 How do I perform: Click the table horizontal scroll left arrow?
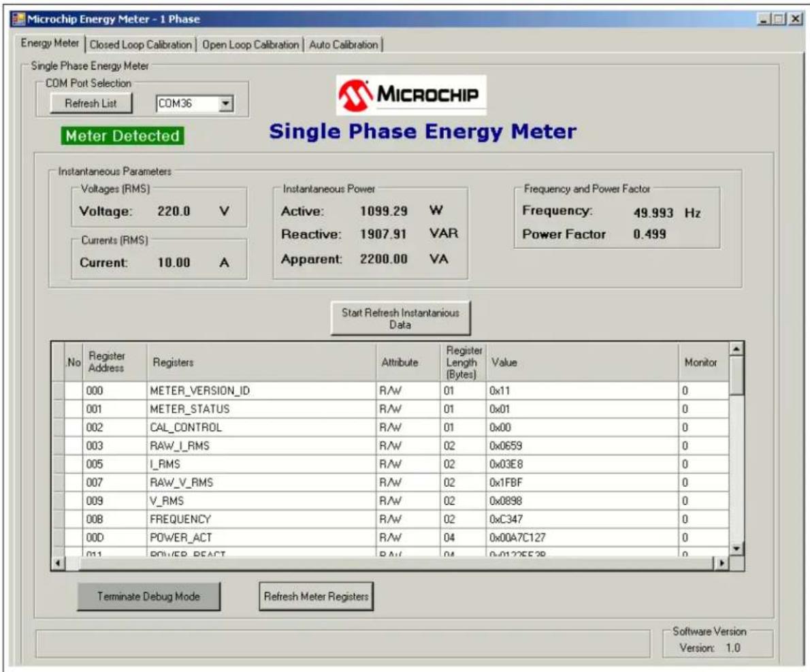[x=58, y=563]
